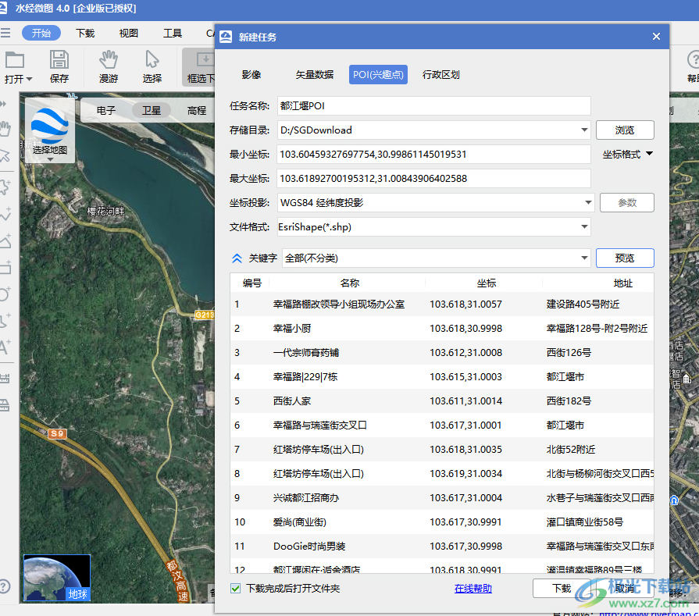Image resolution: width=699 pixels, height=616 pixels.
Task: Click the 最大坐标 input field
Action: coord(433,178)
